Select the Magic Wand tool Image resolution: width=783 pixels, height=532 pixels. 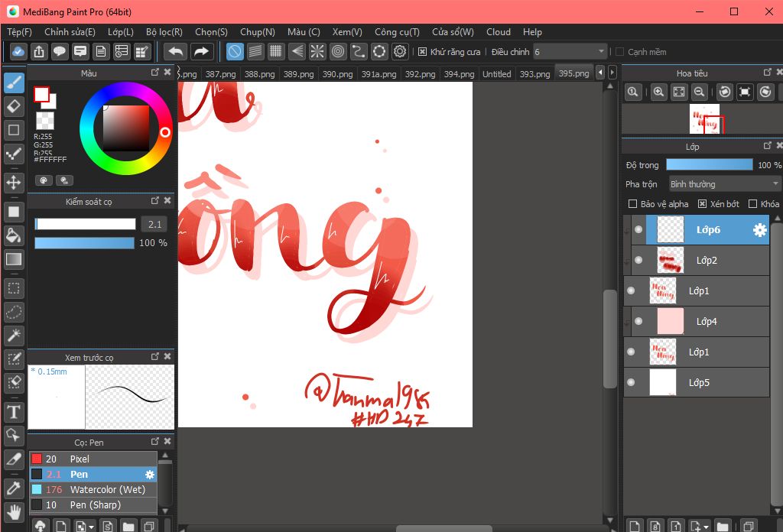tap(14, 336)
